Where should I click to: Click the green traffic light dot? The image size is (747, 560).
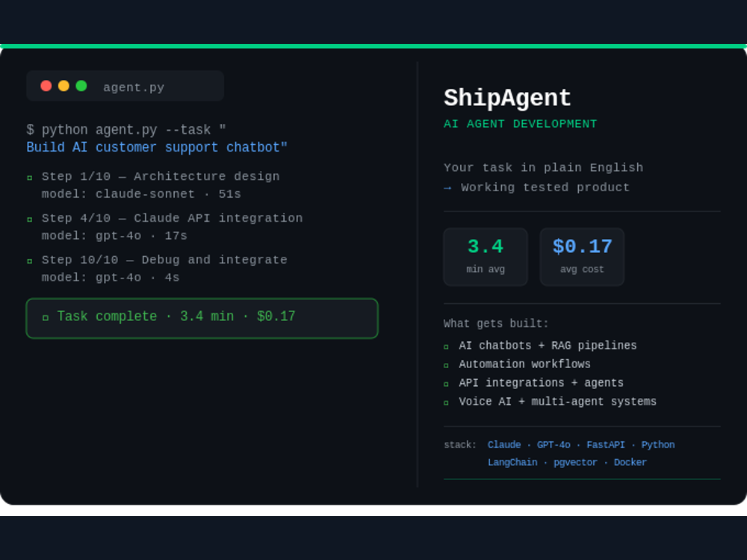[x=83, y=85]
